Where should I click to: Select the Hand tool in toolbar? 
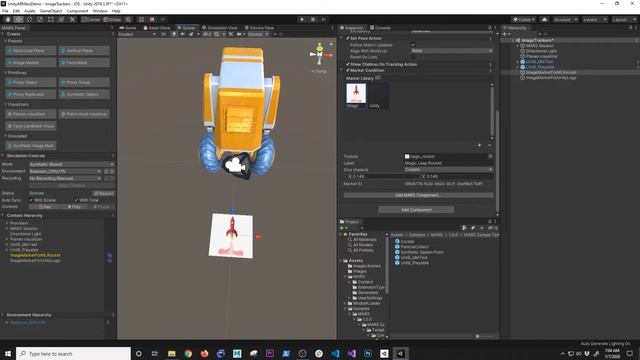(8, 19)
